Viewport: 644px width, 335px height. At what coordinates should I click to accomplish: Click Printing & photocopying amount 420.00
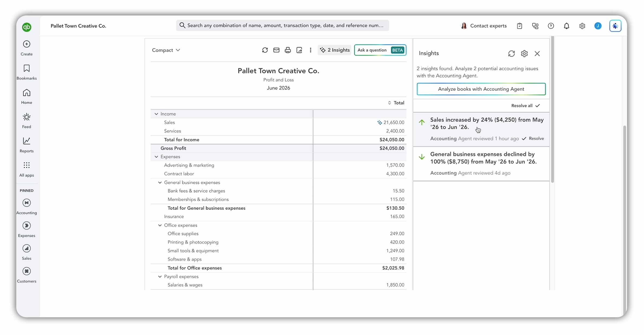(x=397, y=242)
